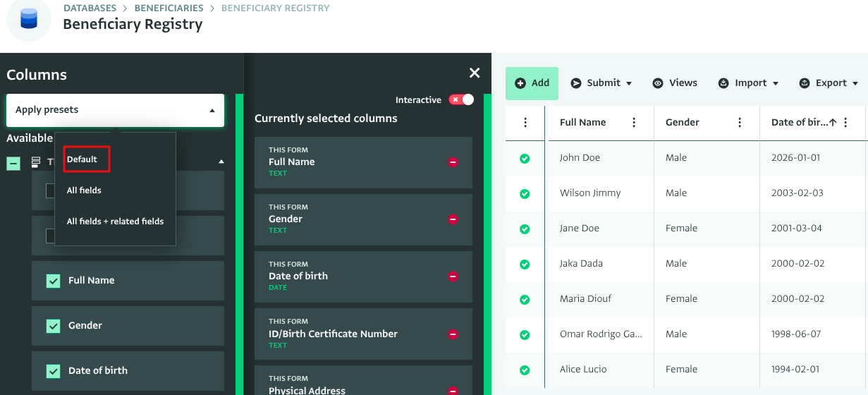Viewport: 868px width, 395px height.
Task: Remove Gender column using red minus icon
Action: tap(453, 219)
